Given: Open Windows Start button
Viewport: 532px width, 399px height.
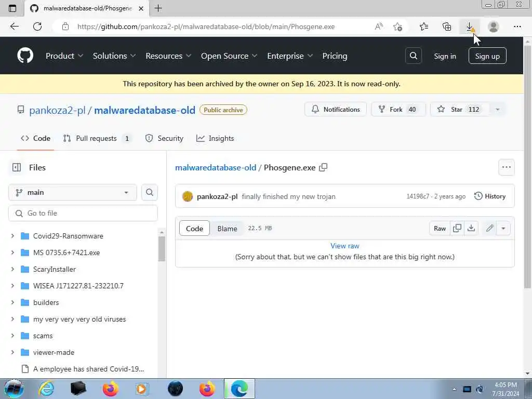Looking at the screenshot, I should 13,389.
